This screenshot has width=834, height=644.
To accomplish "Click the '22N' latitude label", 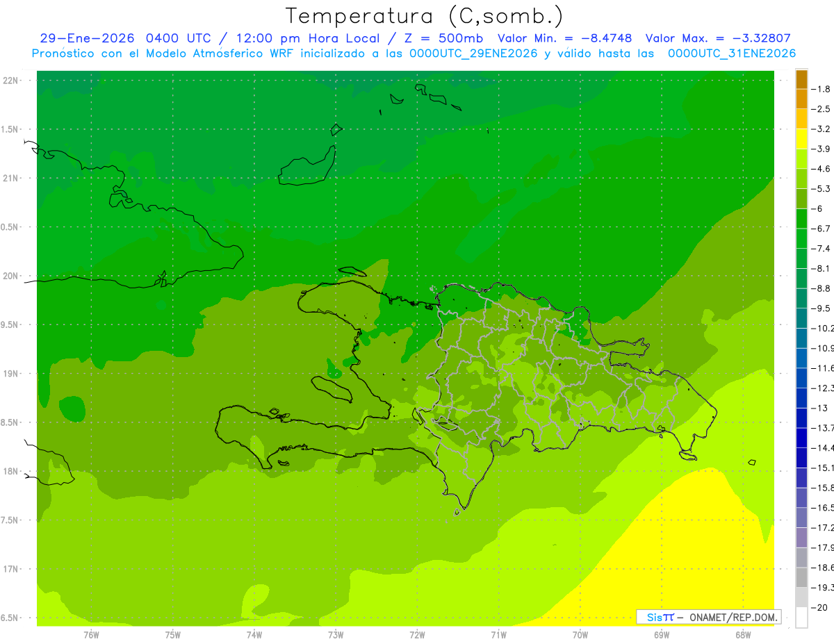I will 12,81.
